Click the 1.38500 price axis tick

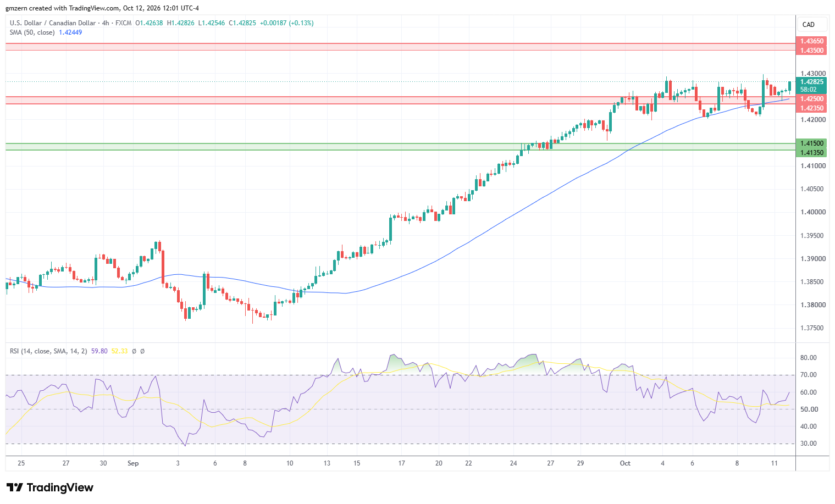813,282
